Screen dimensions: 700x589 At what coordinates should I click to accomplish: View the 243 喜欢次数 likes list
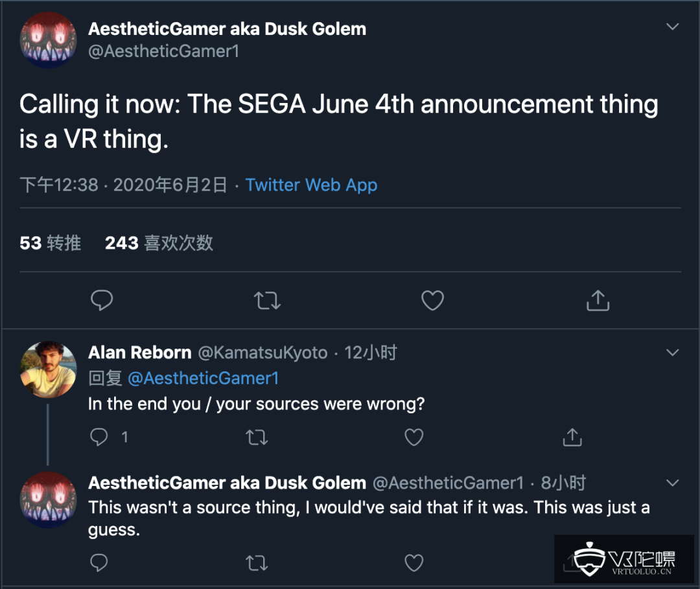tap(159, 243)
